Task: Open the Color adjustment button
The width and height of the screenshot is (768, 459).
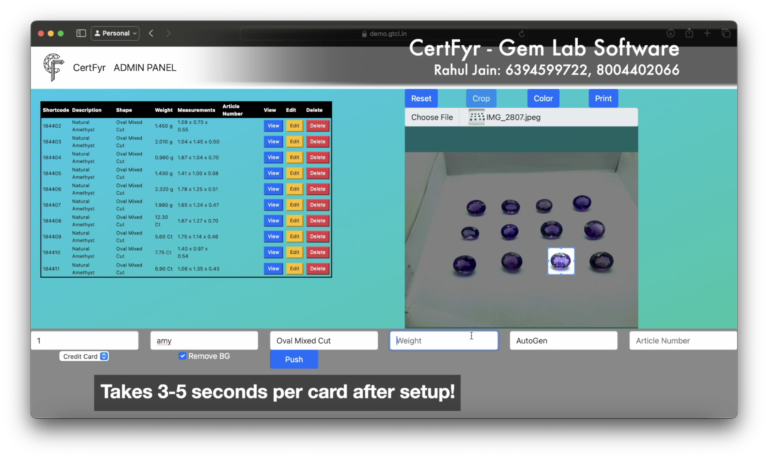Action: point(543,99)
